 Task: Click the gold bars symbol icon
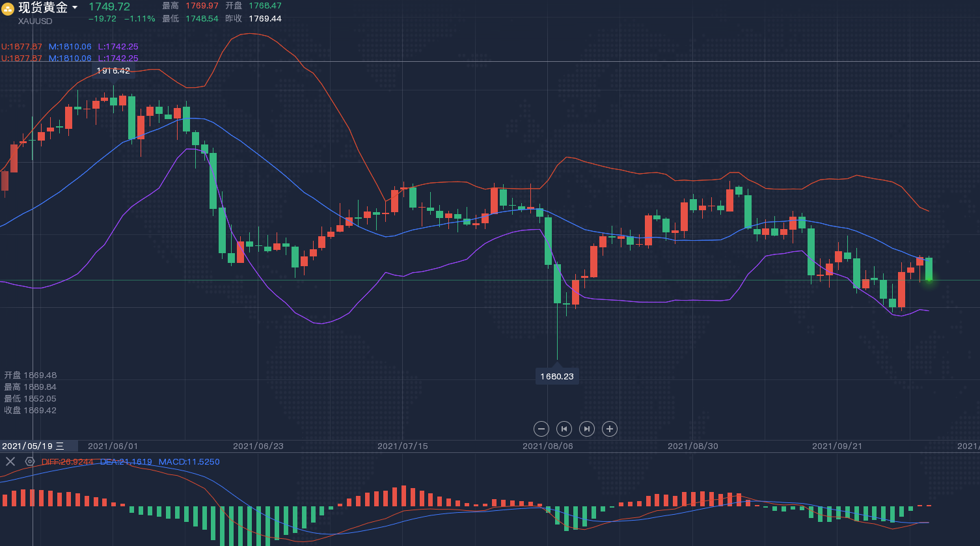8,8
